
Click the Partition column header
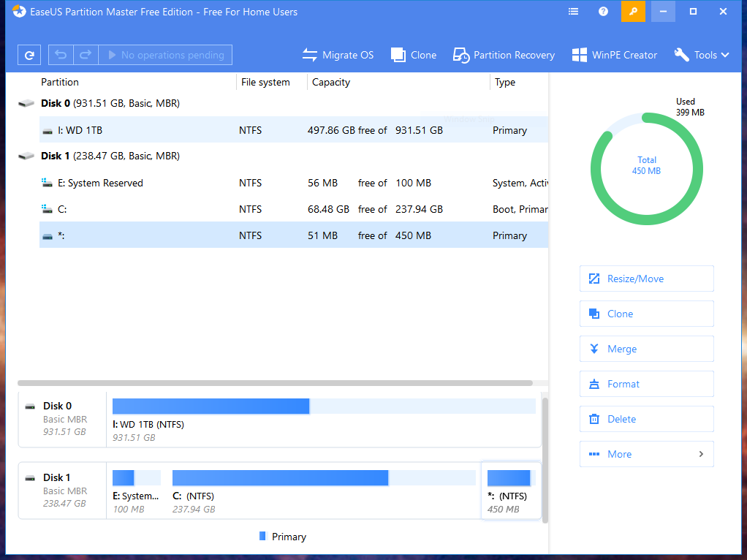(59, 82)
